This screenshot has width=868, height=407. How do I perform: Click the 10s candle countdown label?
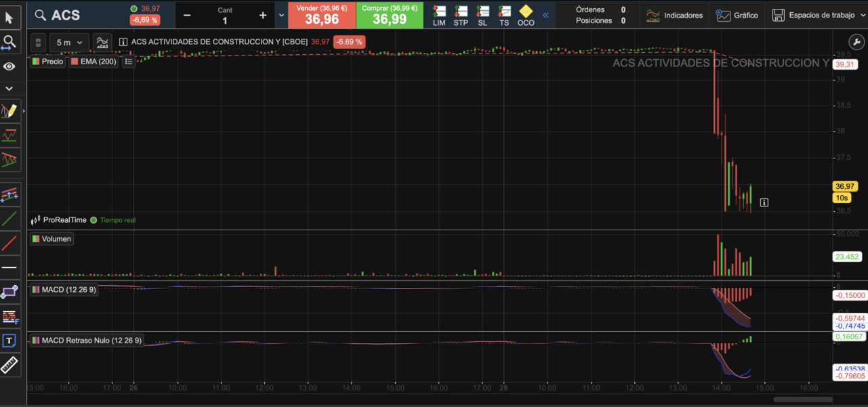842,198
